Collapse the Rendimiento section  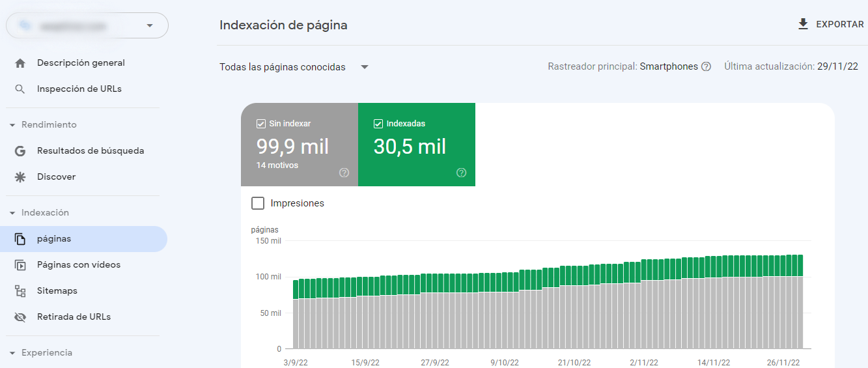[12, 125]
